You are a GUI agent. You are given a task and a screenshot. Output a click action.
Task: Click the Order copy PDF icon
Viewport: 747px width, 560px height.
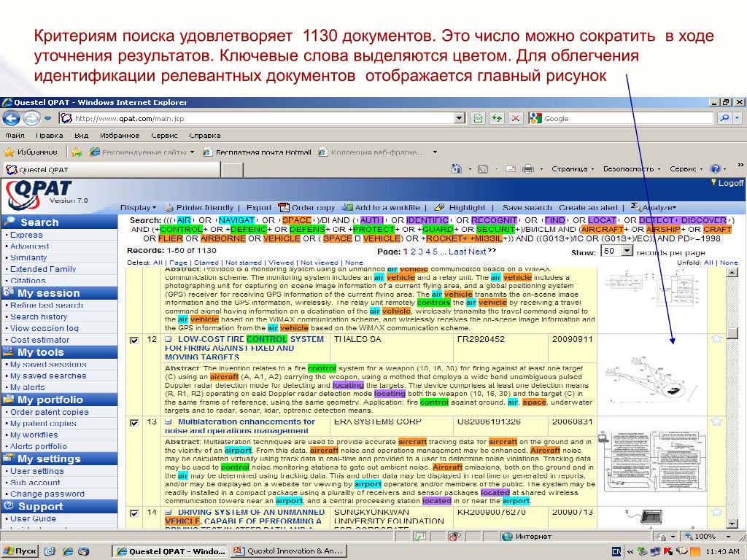tap(284, 208)
